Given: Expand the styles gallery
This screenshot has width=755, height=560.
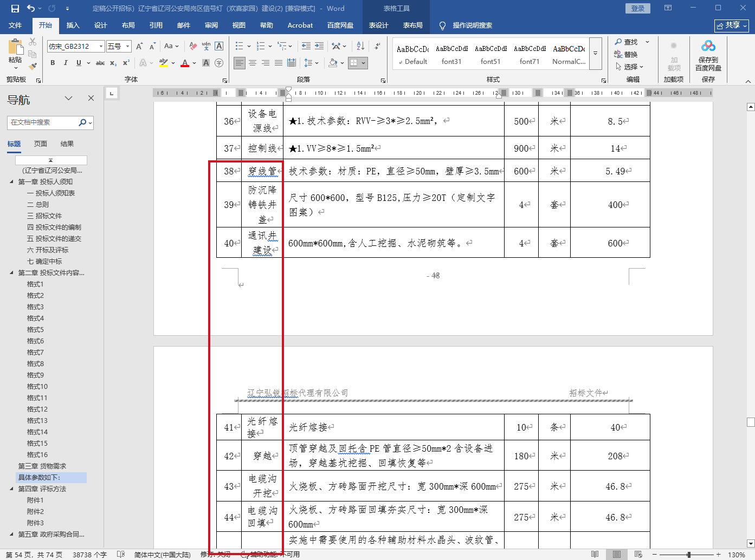Looking at the screenshot, I should (x=596, y=53).
